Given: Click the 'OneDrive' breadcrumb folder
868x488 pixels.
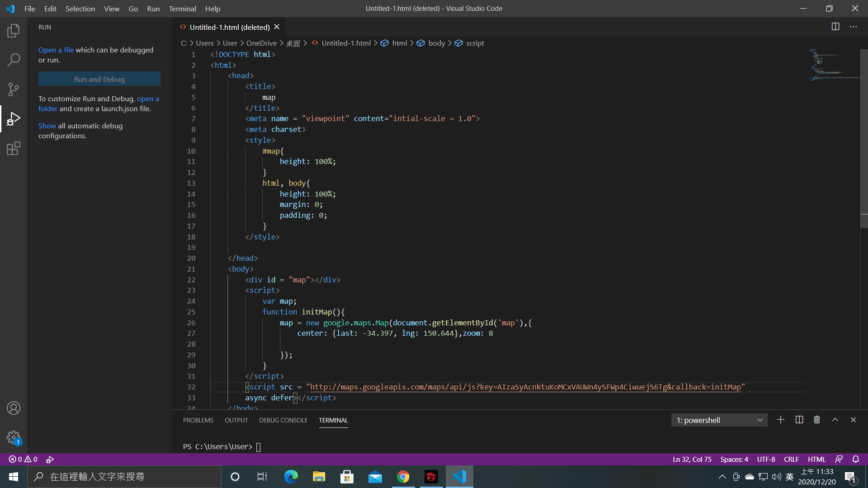Looking at the screenshot, I should pyautogui.click(x=261, y=43).
